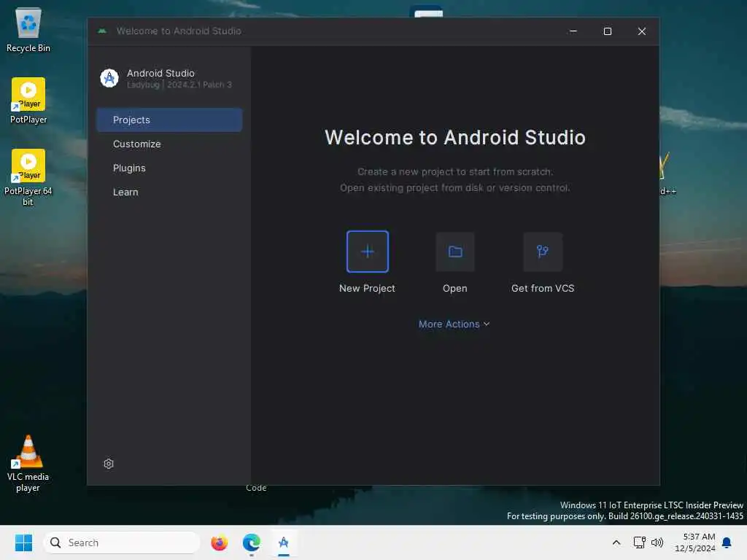Go to the Learn tab
Screen dimensions: 747x560
[x=169, y=192]
